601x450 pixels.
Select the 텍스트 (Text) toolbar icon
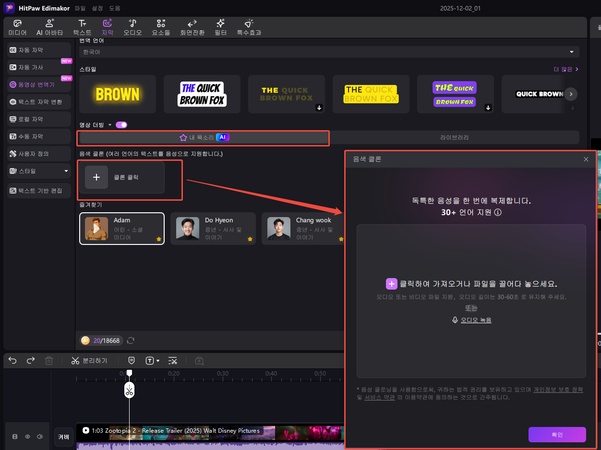pos(82,27)
